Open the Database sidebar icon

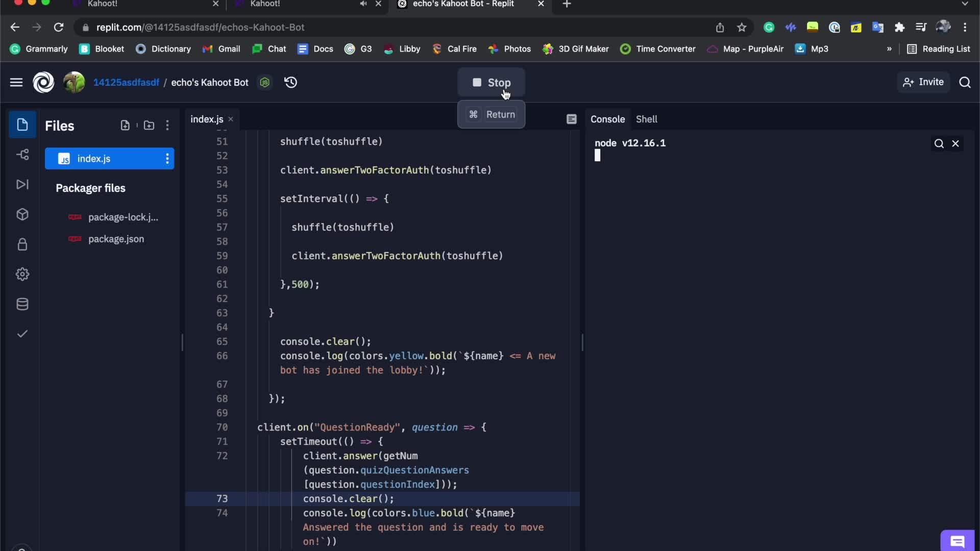coord(22,305)
